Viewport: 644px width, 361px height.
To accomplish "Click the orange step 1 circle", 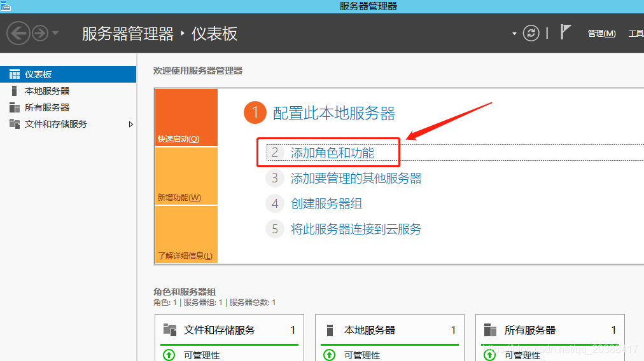I will [x=255, y=113].
